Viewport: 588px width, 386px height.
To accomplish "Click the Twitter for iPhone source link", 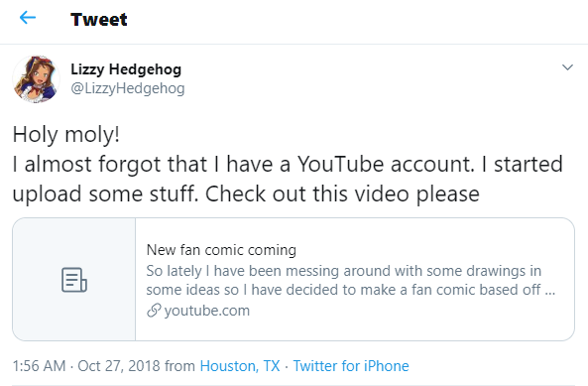I will click(351, 366).
